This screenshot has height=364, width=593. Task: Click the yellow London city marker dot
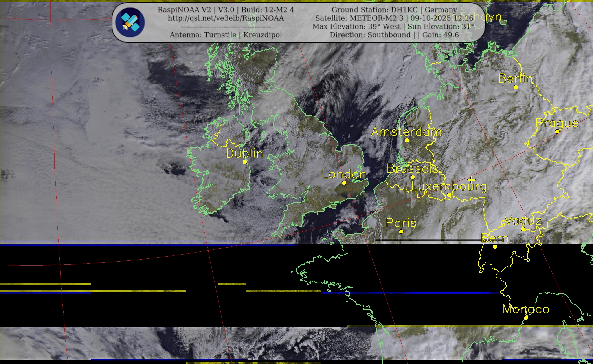point(344,183)
